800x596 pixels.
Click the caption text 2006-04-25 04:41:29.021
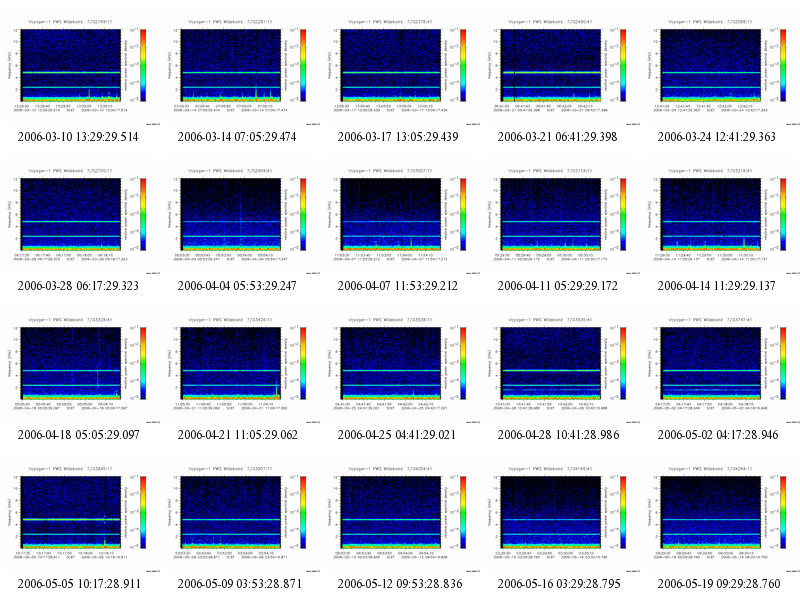point(397,435)
